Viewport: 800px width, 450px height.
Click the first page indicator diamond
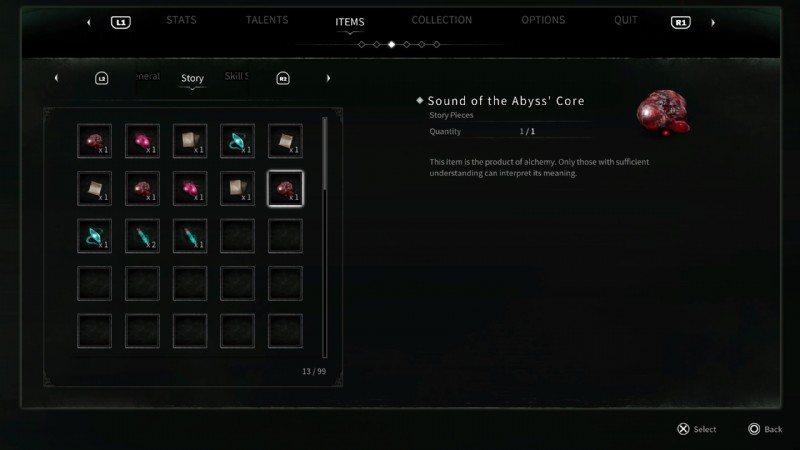coord(362,44)
